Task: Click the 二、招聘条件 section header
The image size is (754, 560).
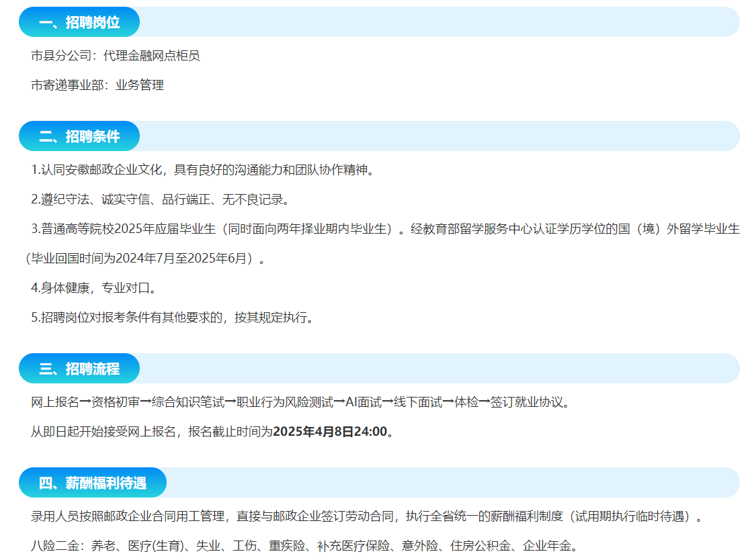Action: coord(79,136)
